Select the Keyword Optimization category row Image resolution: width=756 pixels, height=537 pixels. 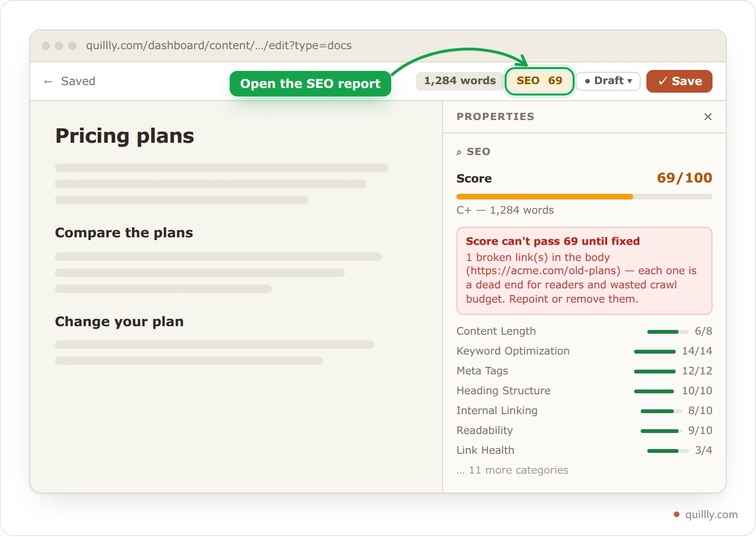[584, 351]
